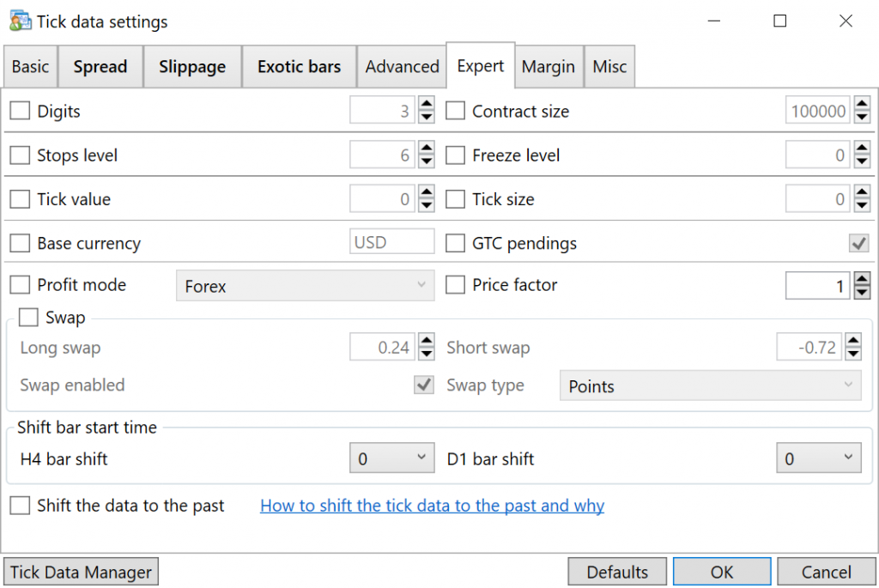Viewport: 879px width, 588px height.
Task: Open the H4 bar shift dropdown
Action: tap(391, 458)
